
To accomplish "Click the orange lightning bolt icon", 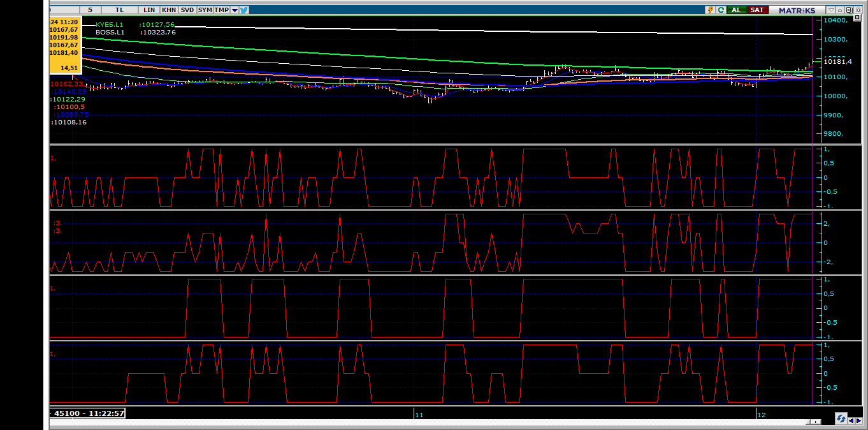I will tap(711, 10).
